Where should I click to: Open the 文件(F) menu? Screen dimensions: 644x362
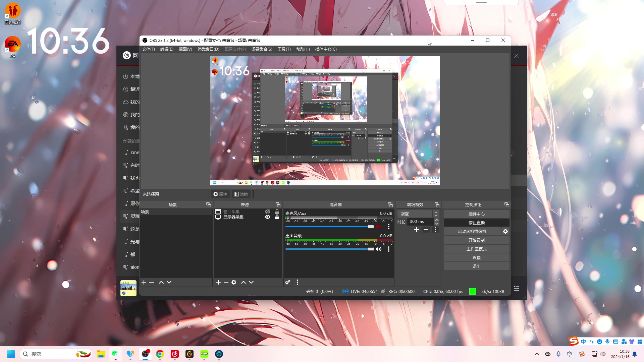coord(148,49)
